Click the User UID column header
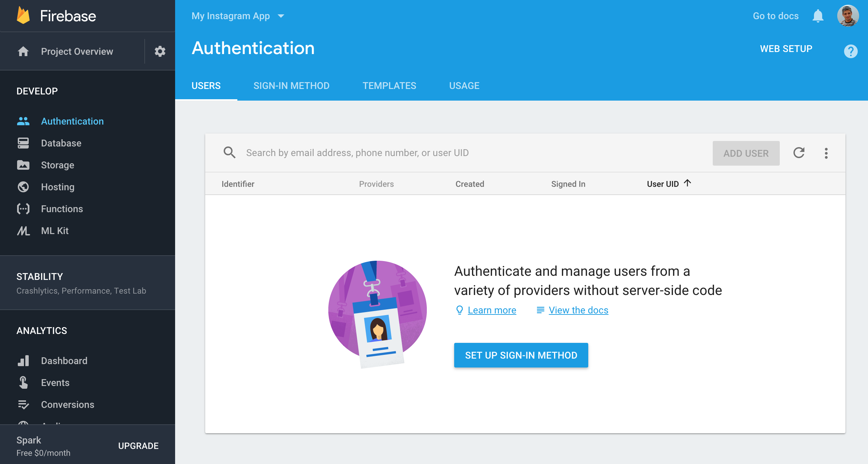 [663, 184]
